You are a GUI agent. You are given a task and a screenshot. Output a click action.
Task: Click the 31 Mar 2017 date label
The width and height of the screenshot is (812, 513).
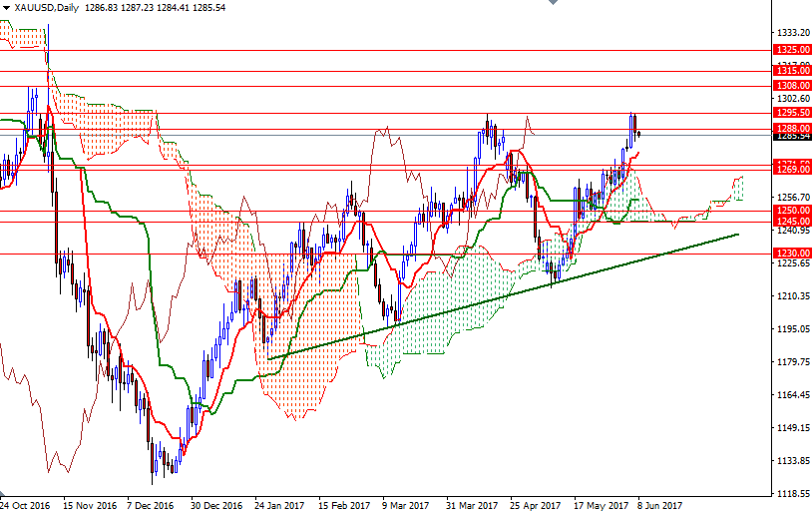point(472,505)
